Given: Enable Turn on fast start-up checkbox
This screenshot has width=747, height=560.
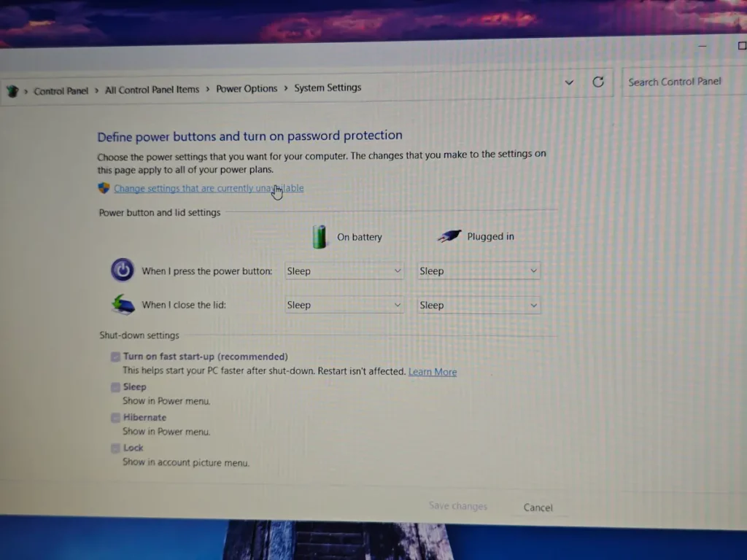Looking at the screenshot, I should click(115, 357).
